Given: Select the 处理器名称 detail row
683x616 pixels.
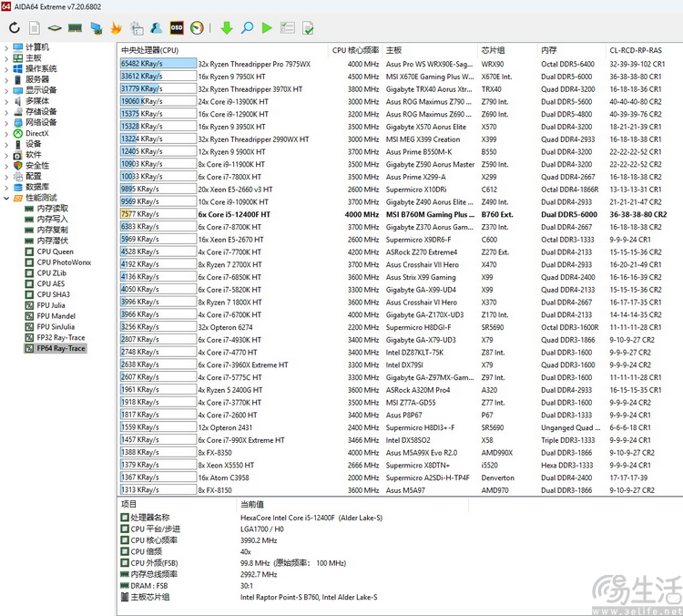Looking at the screenshot, I should (251, 518).
